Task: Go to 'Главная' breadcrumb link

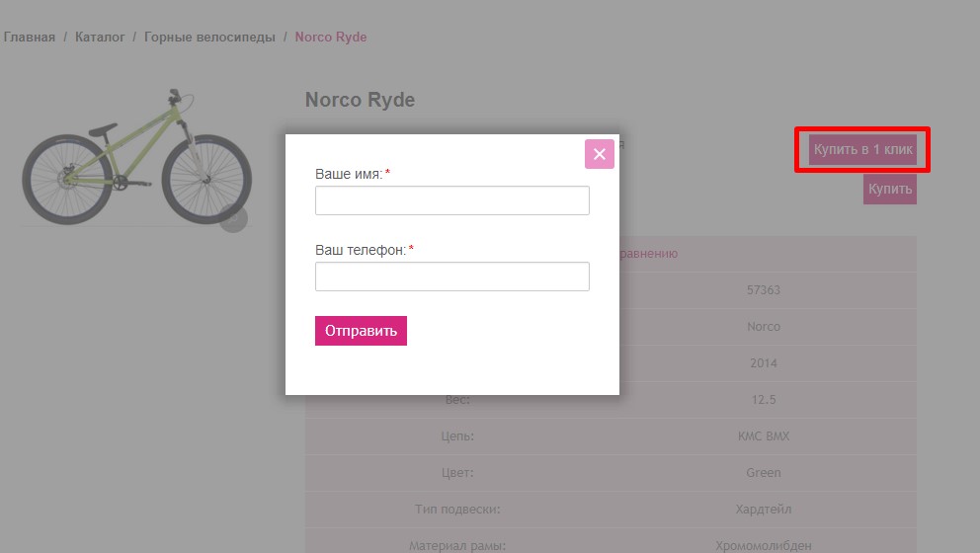Action: (30, 37)
